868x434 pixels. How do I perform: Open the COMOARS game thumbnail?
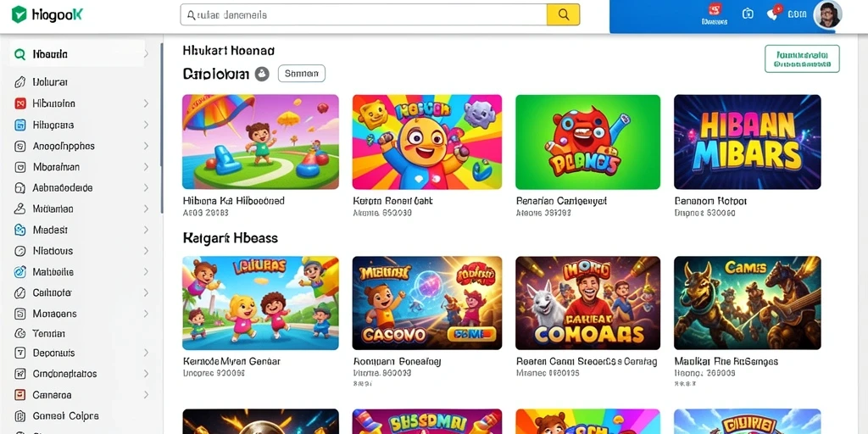(588, 303)
